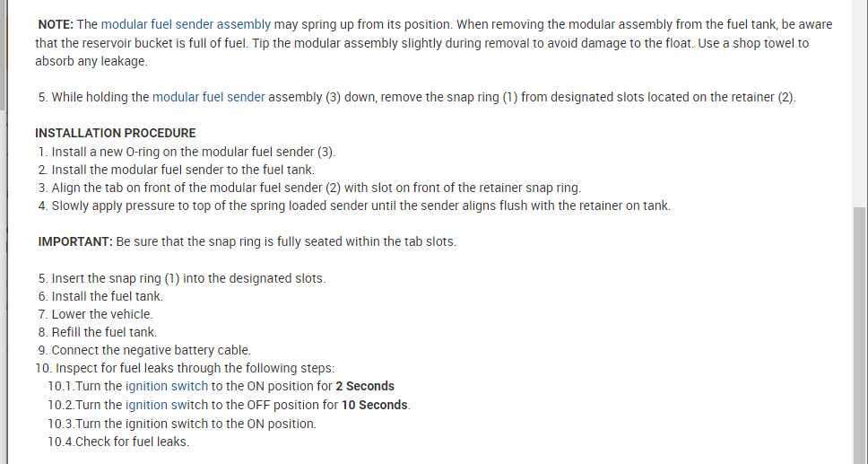Click the "Install a new O-ring" step

point(193,152)
